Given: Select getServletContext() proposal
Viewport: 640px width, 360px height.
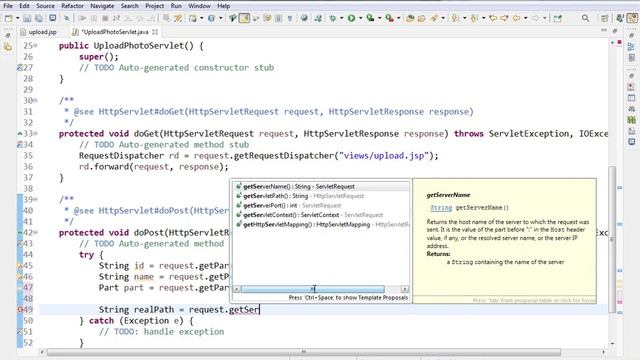Looking at the screenshot, I should tap(321, 215).
